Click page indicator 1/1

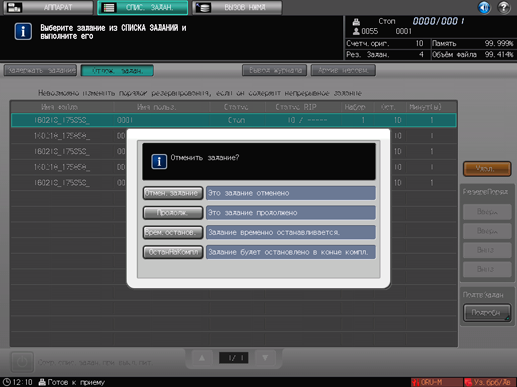[x=234, y=358]
